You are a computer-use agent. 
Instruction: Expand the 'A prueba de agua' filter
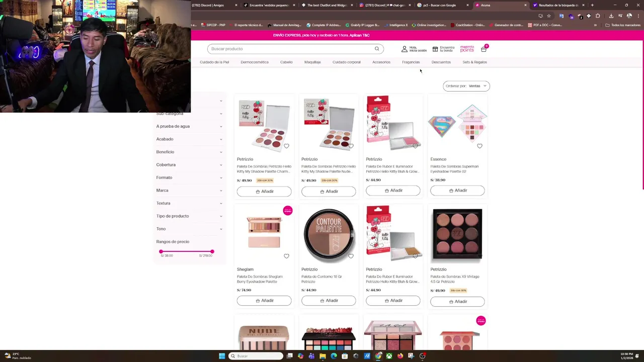tap(189, 126)
